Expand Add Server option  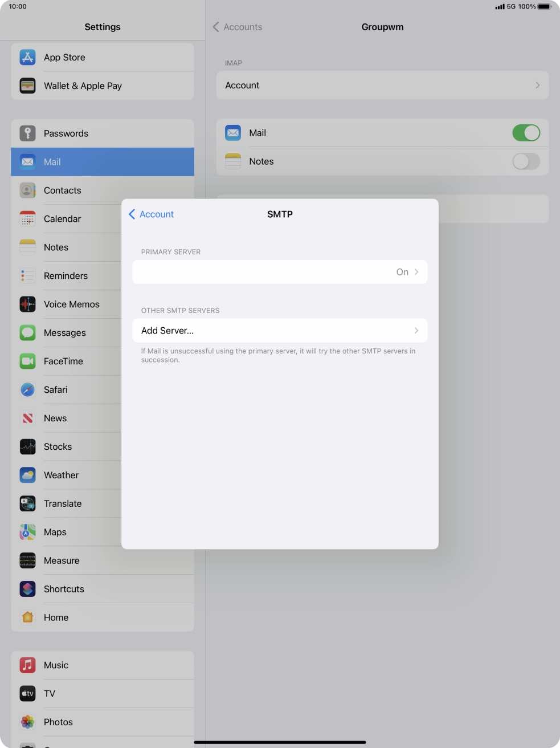(x=279, y=331)
